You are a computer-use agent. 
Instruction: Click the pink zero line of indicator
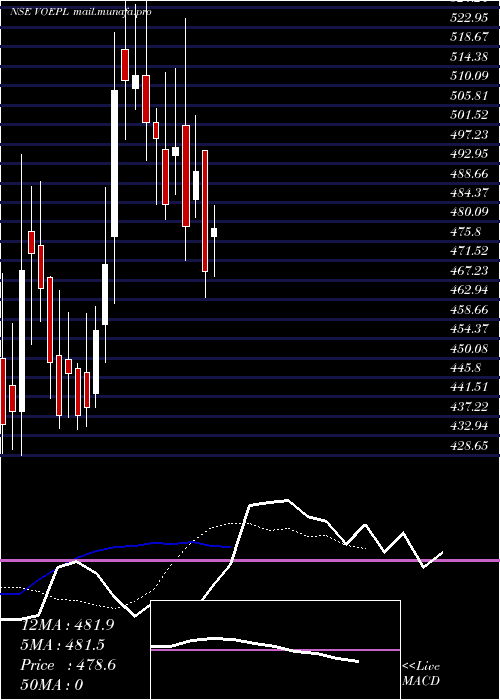(x=250, y=560)
